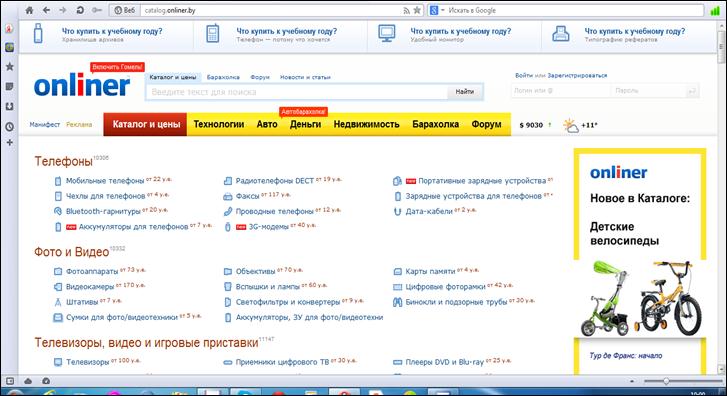Image resolution: width=727 pixels, height=396 pixels.
Task: Open the Notes panel in sidebar
Action: point(9,87)
